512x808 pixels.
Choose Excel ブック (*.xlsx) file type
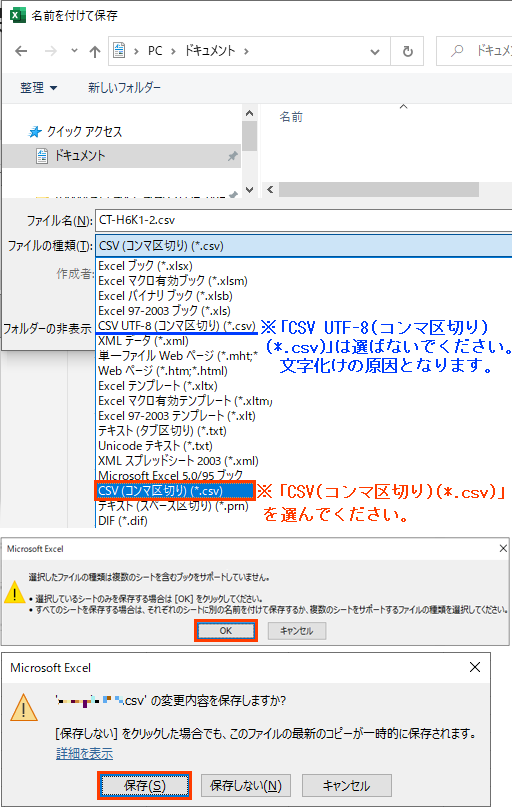[145, 266]
